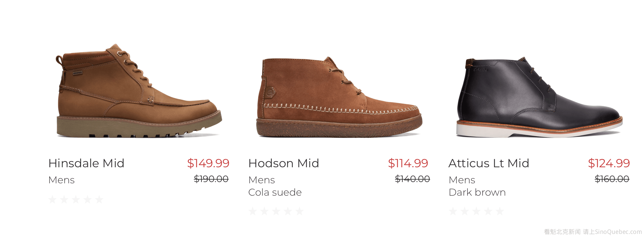This screenshot has width=644, height=237.
Task: Open the Hodson Mid product title
Action: click(x=284, y=163)
